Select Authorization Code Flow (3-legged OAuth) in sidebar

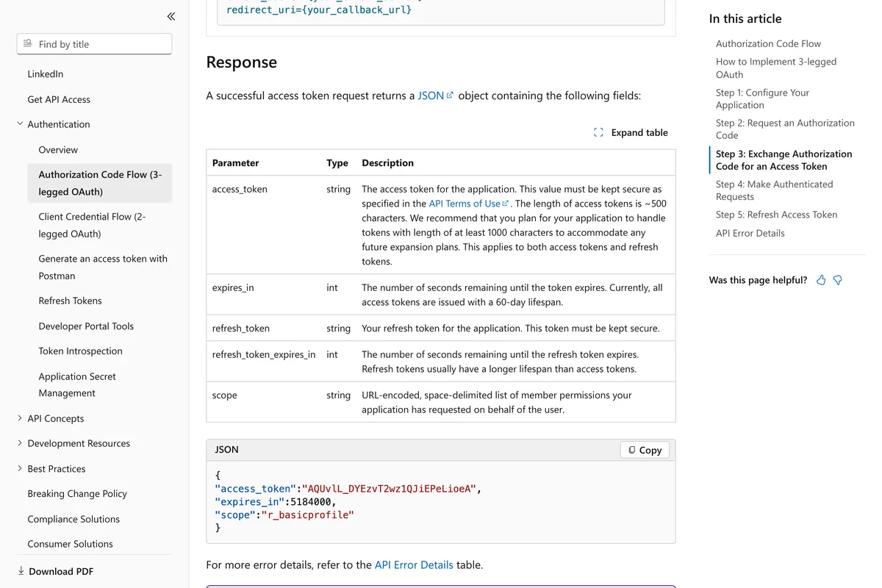pos(100,183)
